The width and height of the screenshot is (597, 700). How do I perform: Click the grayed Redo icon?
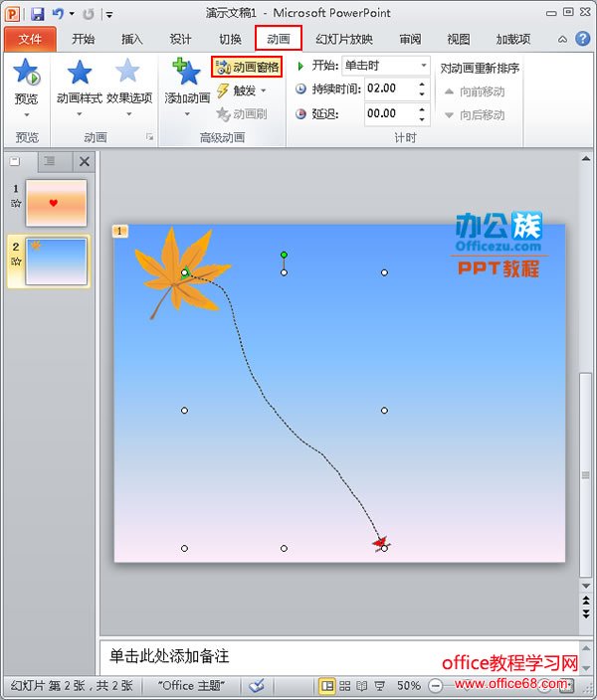click(x=88, y=14)
